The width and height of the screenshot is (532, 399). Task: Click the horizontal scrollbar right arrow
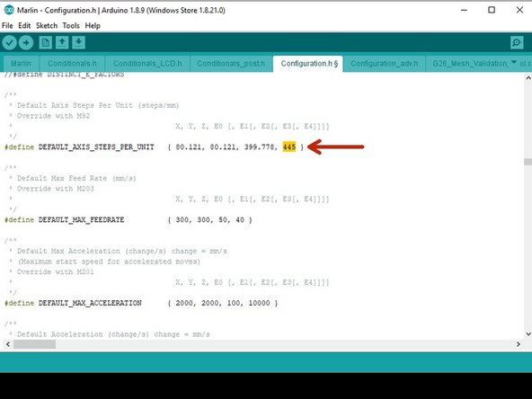[519, 344]
